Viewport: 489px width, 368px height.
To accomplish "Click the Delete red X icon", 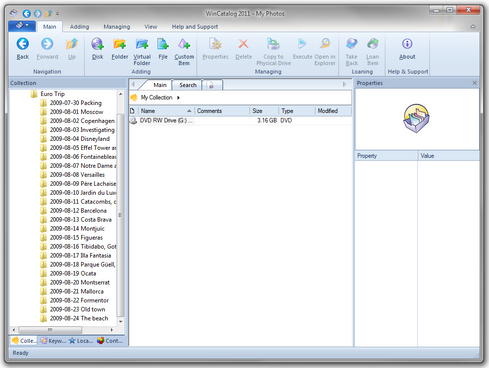I will pyautogui.click(x=243, y=44).
